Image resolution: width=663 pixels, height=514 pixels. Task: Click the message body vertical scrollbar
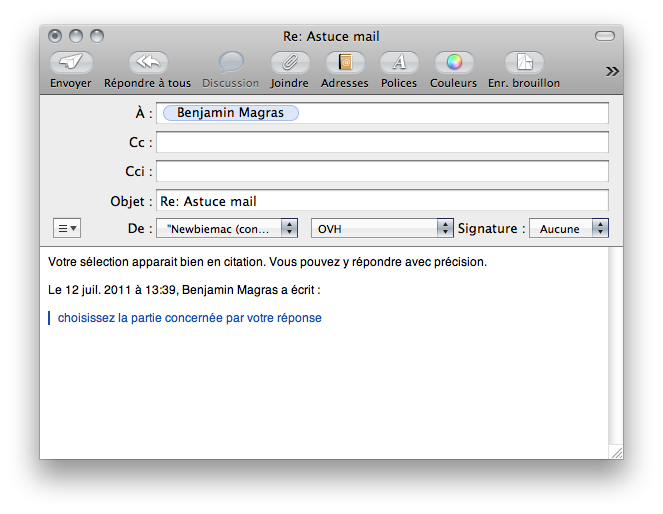616,346
